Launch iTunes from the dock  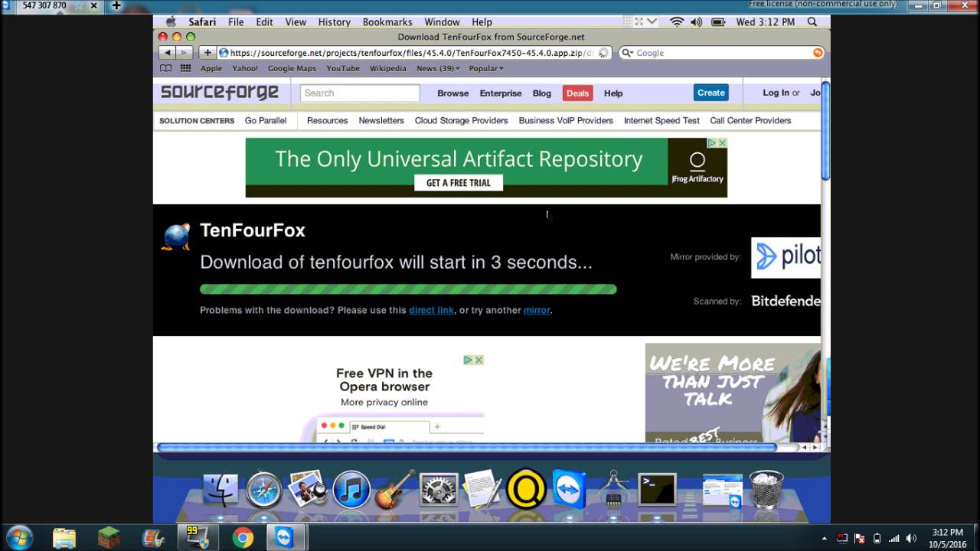coord(351,490)
